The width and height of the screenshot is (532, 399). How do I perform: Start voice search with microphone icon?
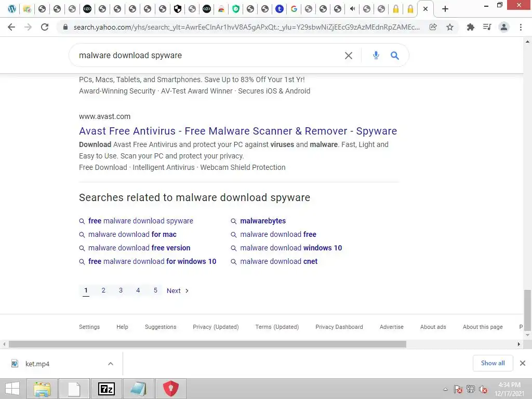pos(376,55)
